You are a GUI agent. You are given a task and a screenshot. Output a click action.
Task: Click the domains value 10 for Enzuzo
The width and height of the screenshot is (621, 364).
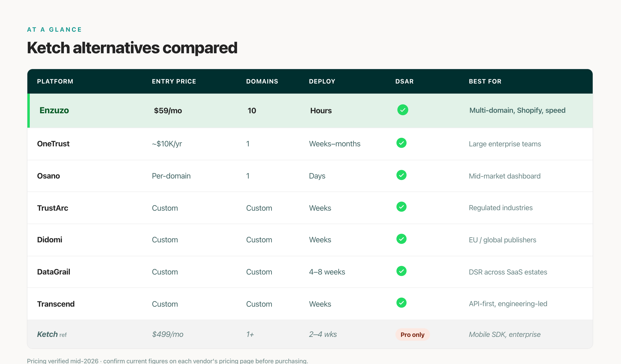[x=252, y=110]
